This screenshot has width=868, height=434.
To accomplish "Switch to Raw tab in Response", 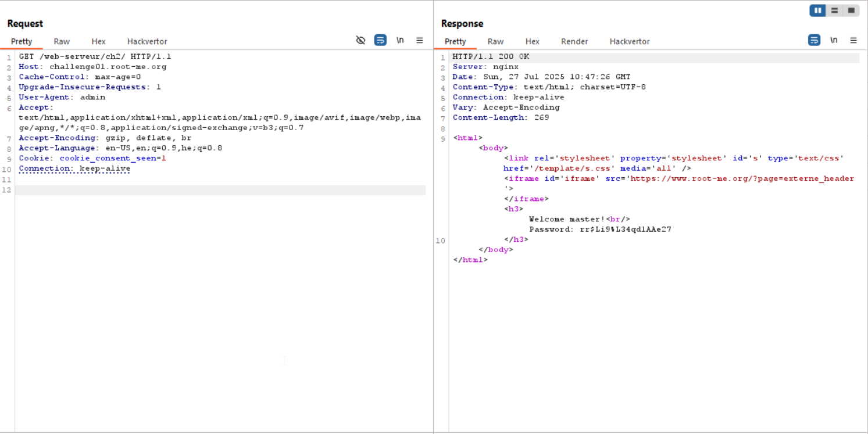I will (495, 41).
